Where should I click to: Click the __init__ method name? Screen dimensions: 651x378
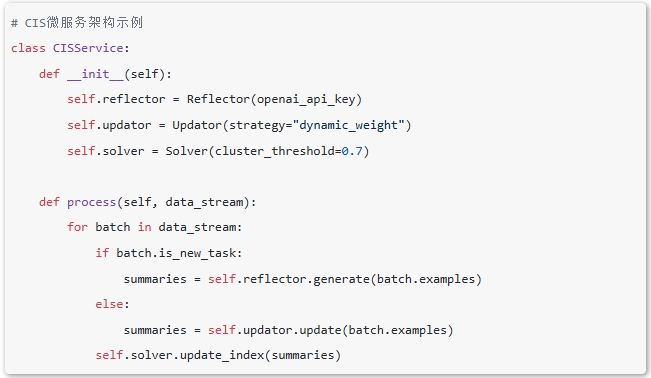tap(95, 74)
